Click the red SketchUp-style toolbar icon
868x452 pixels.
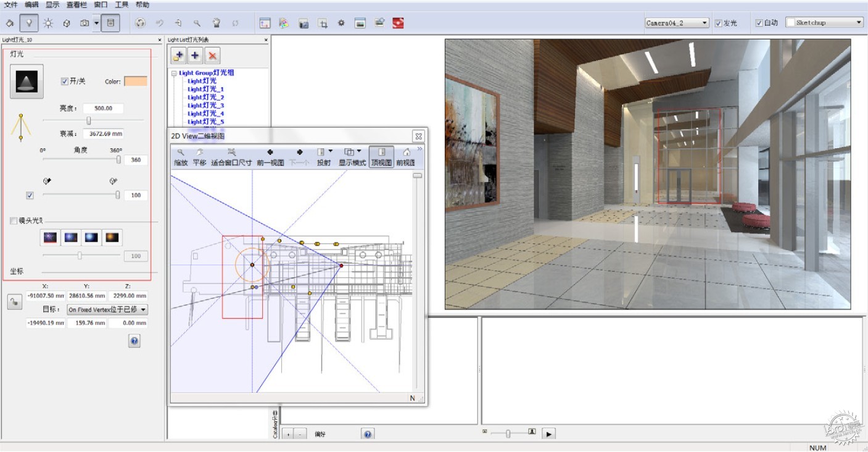[399, 23]
